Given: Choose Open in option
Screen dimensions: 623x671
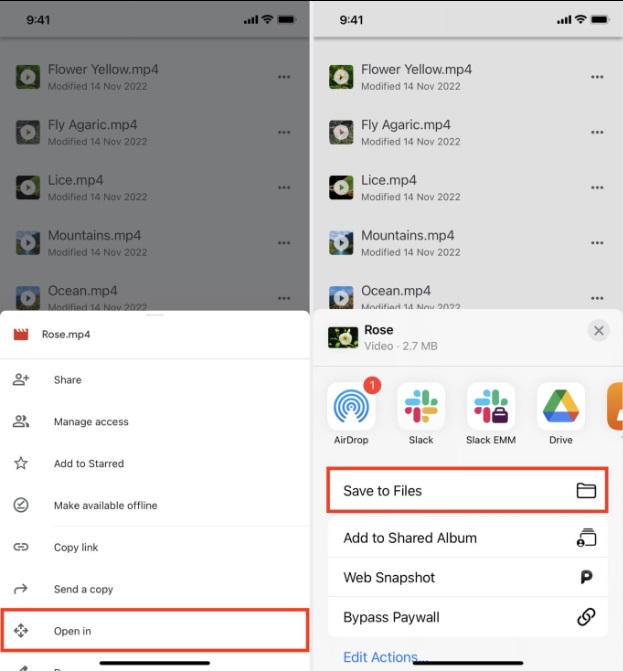Looking at the screenshot, I should [154, 630].
